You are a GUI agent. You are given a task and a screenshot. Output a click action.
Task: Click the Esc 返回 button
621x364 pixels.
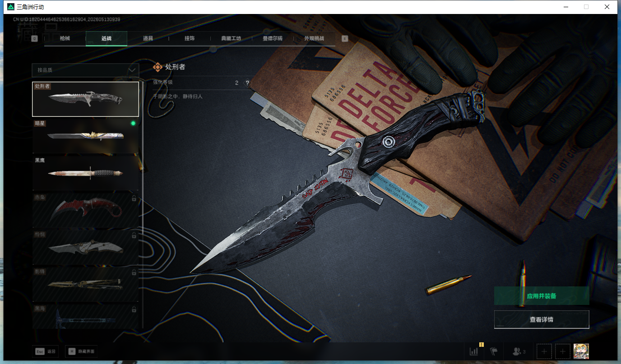(45, 351)
